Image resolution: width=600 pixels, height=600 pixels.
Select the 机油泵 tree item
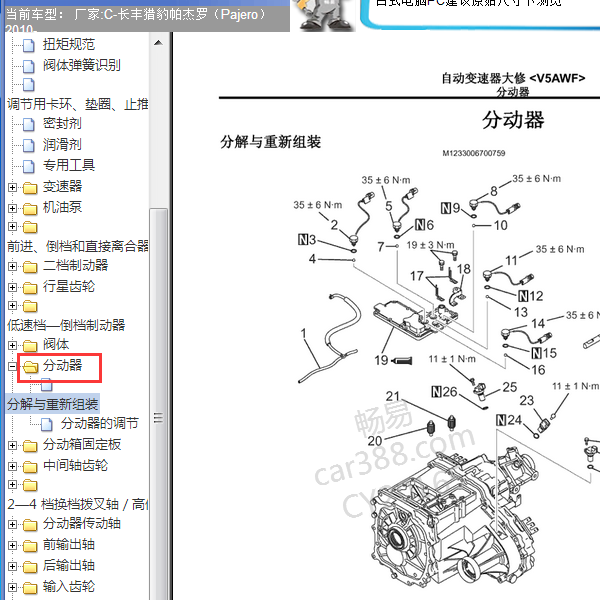62,207
